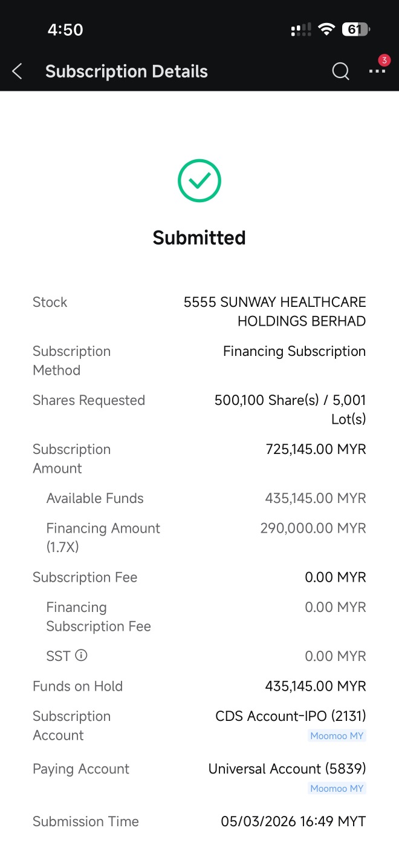Screen dimensions: 399x868
Task: Tap the SST info icon
Action: (x=81, y=656)
